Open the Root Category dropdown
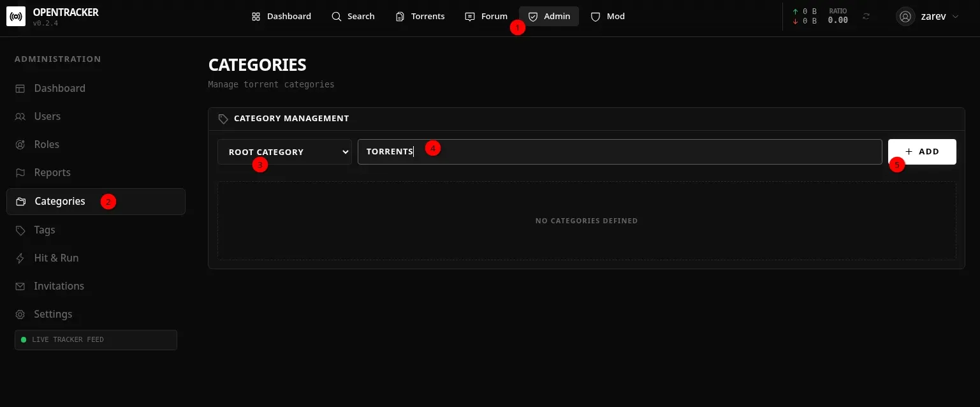 pos(284,152)
